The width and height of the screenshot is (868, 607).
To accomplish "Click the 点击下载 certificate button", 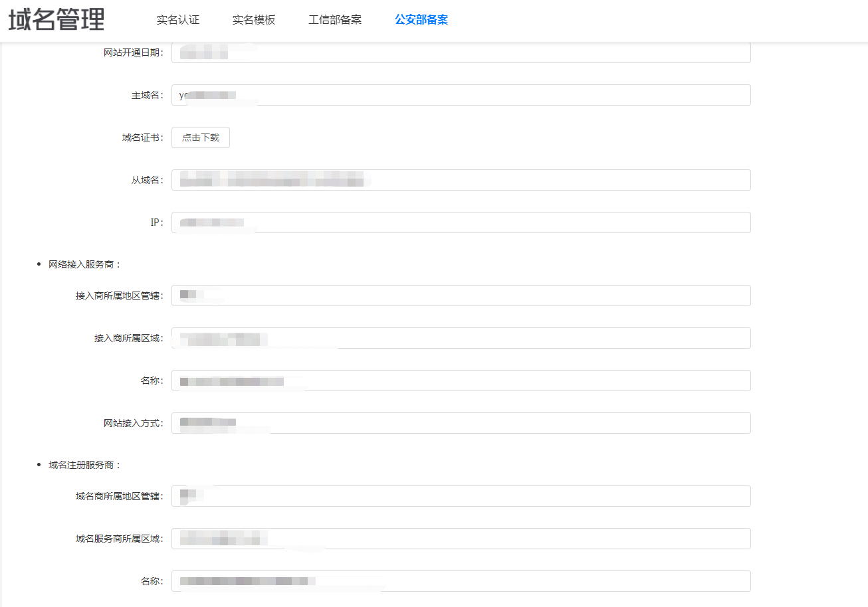I will [x=201, y=137].
